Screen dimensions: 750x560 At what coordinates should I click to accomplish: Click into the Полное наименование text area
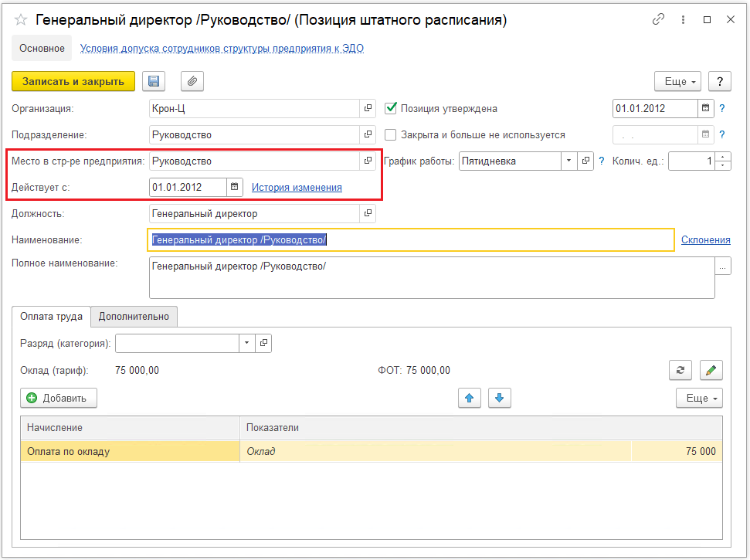pos(432,278)
